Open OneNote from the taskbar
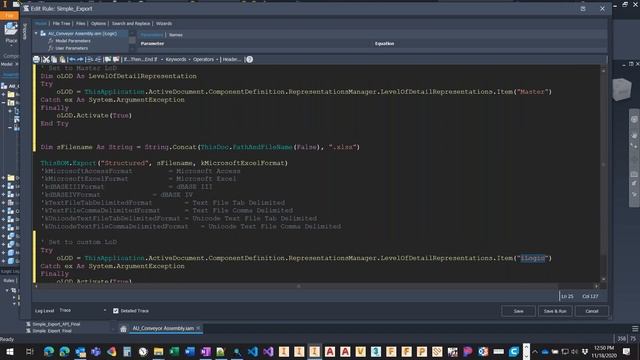 point(205,351)
